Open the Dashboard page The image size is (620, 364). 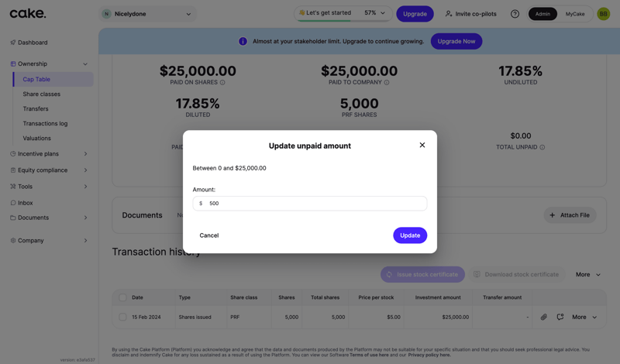coord(32,43)
